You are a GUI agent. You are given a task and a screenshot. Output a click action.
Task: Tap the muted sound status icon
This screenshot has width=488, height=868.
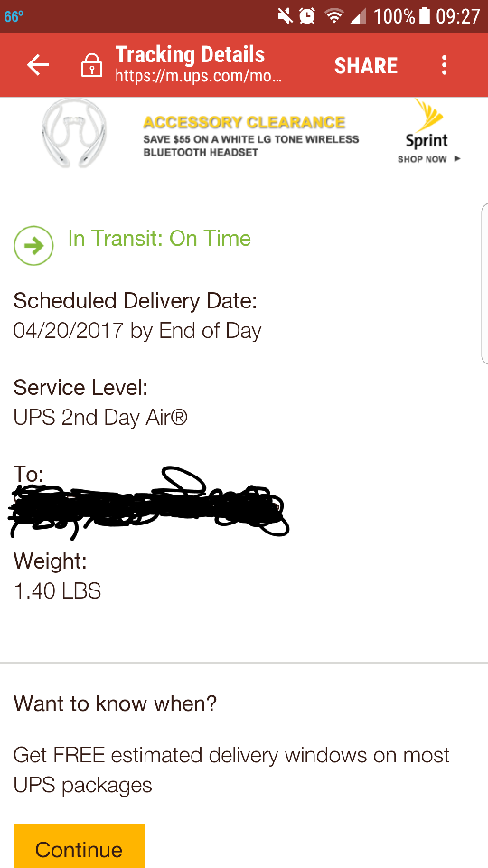pyautogui.click(x=285, y=16)
